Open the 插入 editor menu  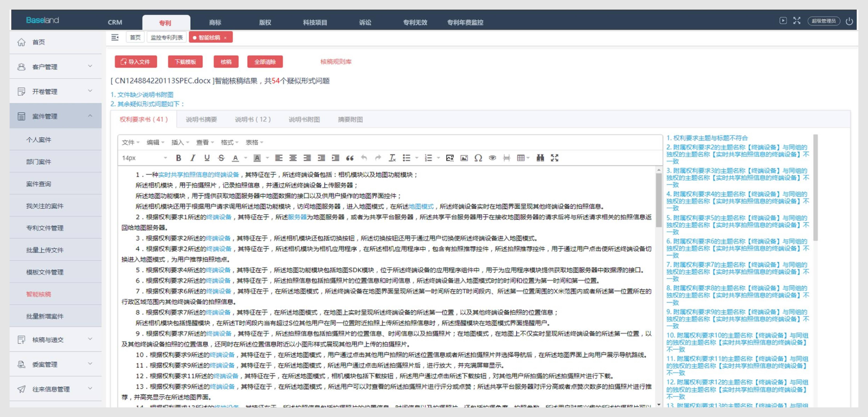point(180,142)
